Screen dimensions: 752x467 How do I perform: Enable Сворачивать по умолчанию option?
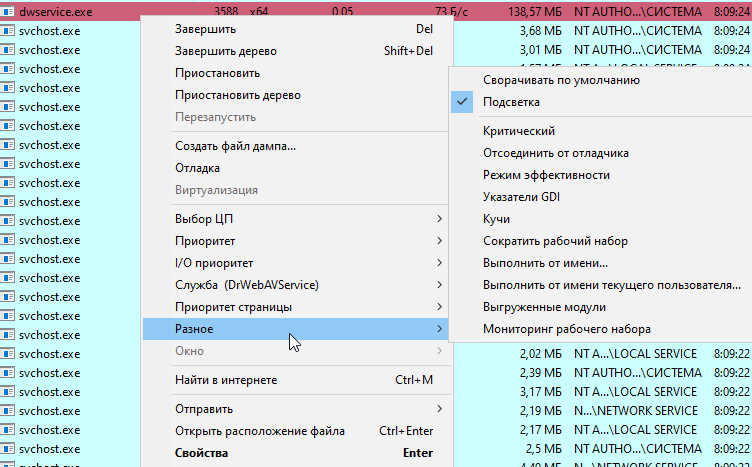point(560,80)
